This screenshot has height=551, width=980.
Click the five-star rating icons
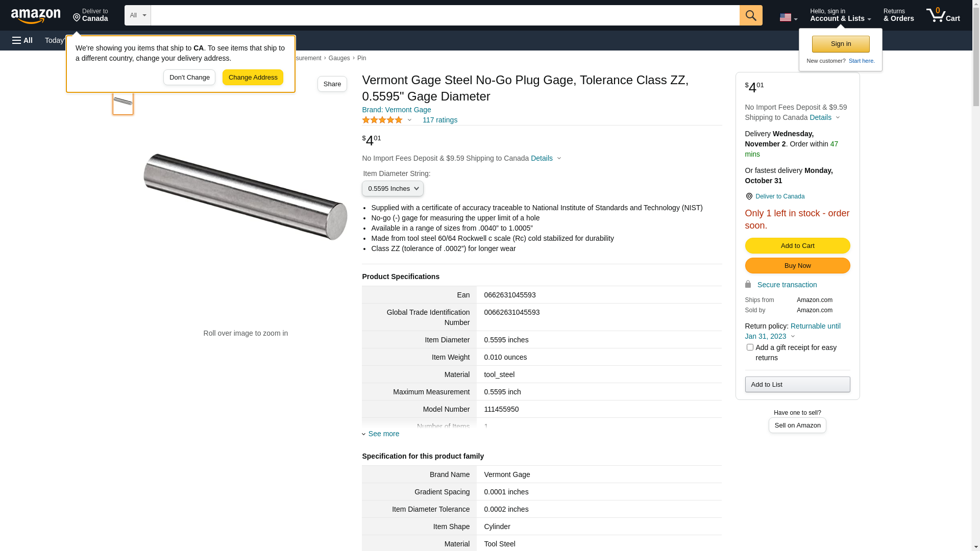[382, 120]
